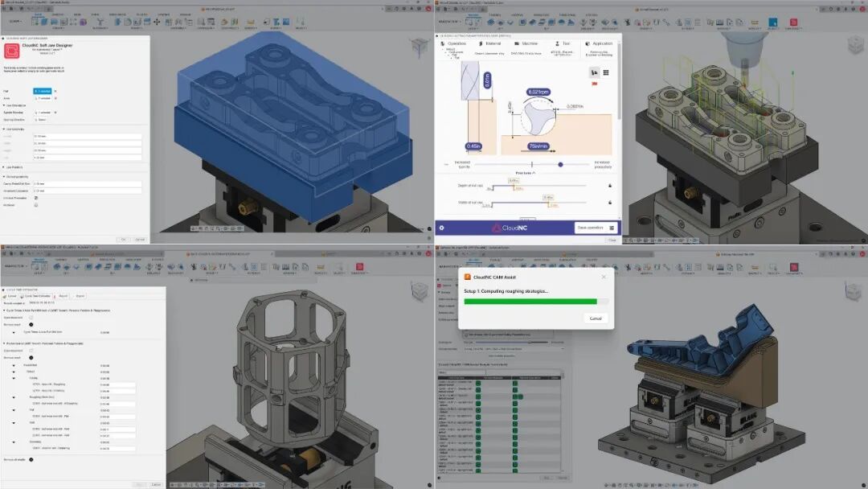Image resolution: width=868 pixels, height=489 pixels.
Task: Click the red CloudNC Soft Jaw Designer logo
Action: (x=11, y=51)
